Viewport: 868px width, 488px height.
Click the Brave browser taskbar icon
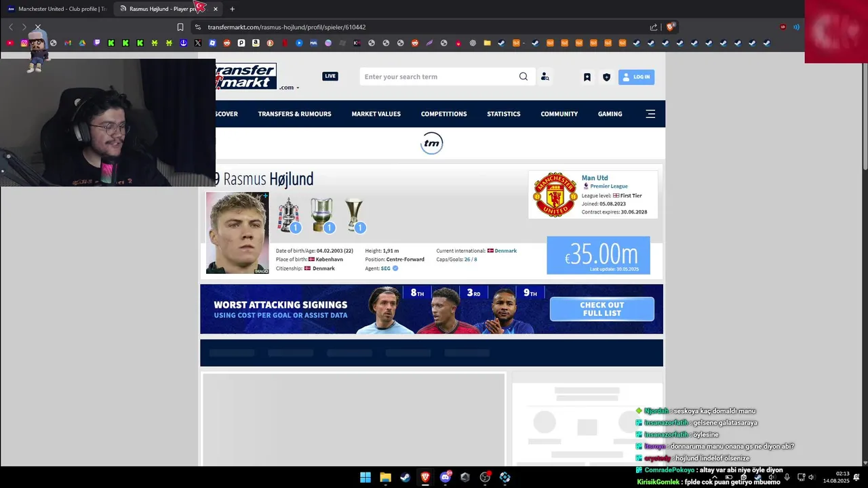point(425,477)
